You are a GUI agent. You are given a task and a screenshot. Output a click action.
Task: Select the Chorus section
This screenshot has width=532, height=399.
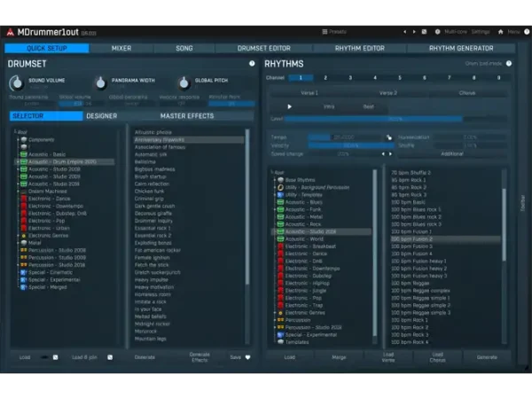click(467, 93)
